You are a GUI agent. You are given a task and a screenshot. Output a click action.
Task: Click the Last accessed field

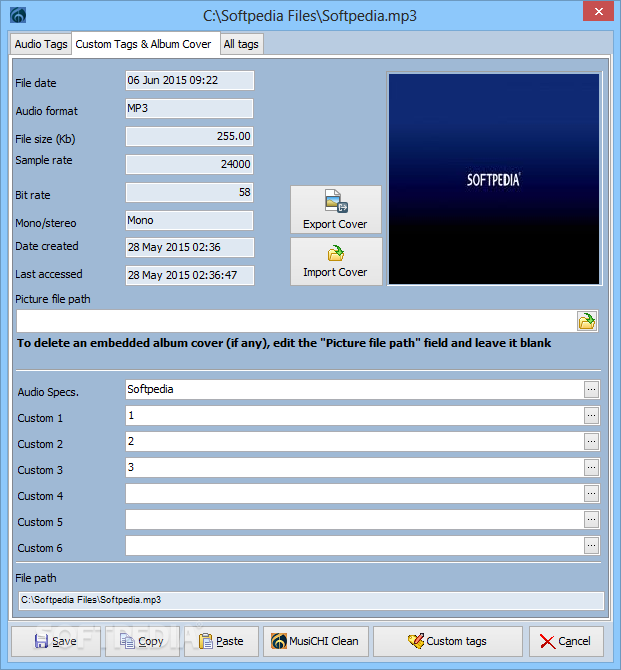pyautogui.click(x=190, y=275)
